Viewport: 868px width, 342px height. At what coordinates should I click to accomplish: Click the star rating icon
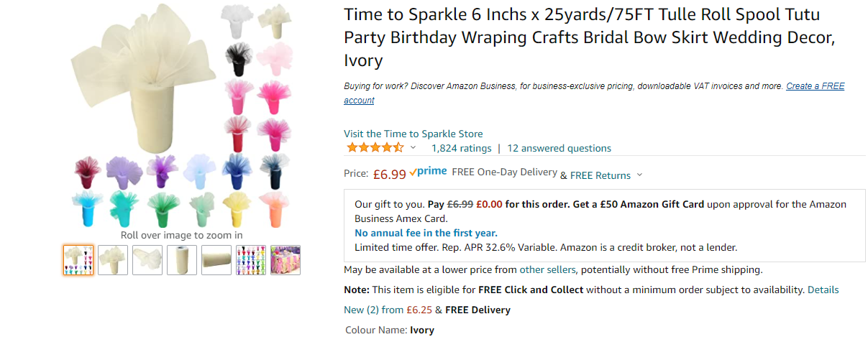(375, 148)
